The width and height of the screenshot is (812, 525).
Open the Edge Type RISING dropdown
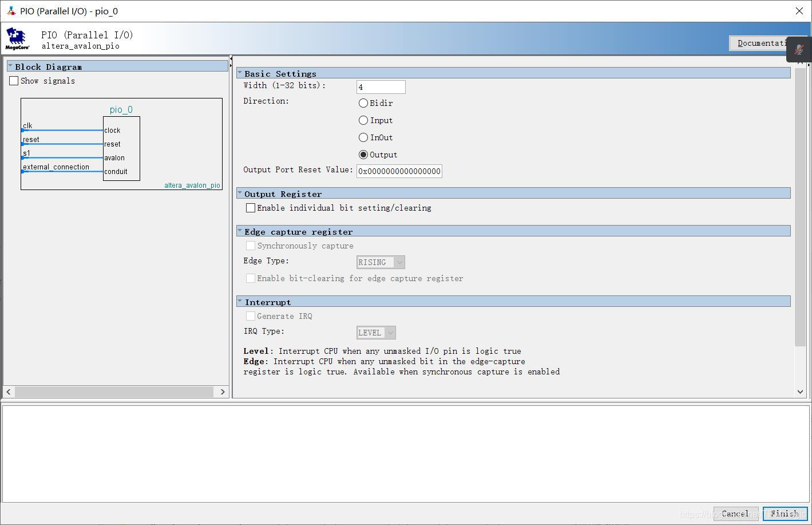point(381,262)
